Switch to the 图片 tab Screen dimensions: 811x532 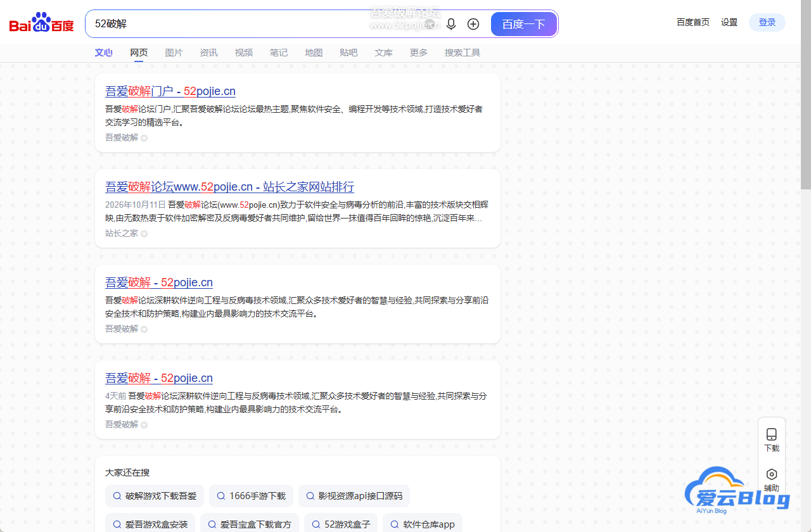(174, 53)
